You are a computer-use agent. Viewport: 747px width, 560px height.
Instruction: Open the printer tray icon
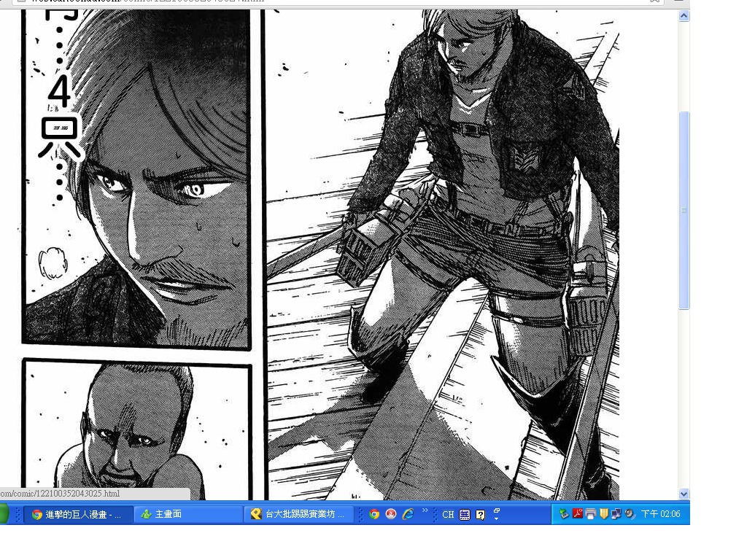[x=591, y=514]
